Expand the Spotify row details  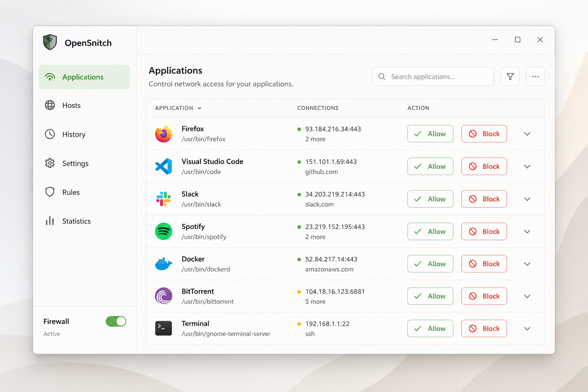pos(527,231)
